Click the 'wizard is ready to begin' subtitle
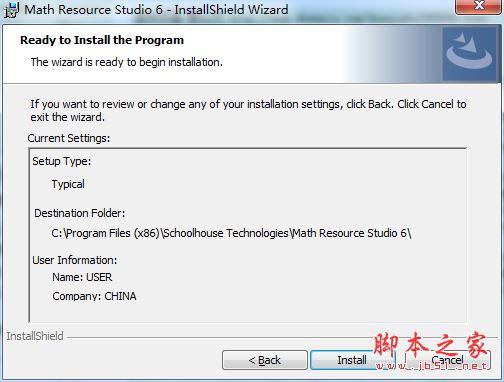 pyautogui.click(x=127, y=62)
